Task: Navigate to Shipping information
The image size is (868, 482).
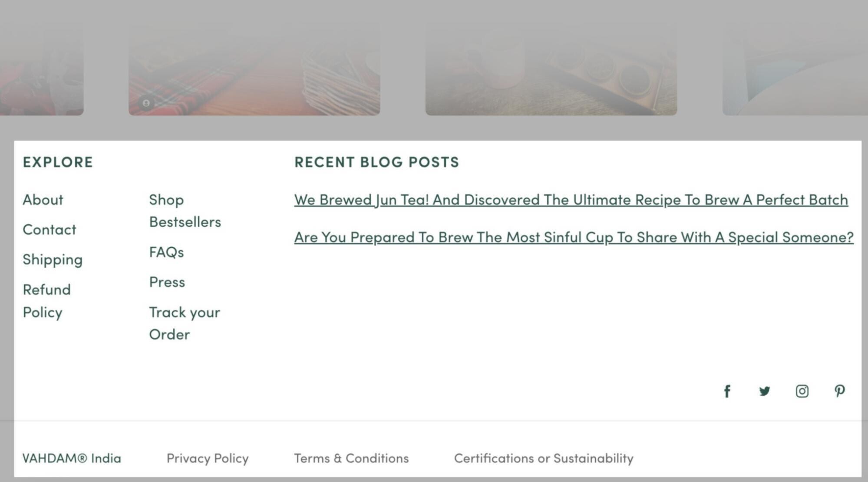Action: (52, 259)
